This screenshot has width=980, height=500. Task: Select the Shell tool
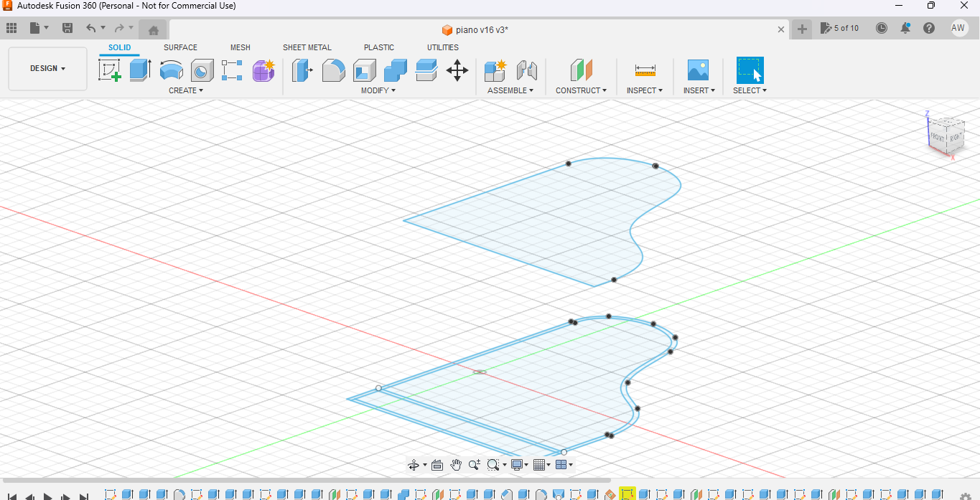(364, 70)
